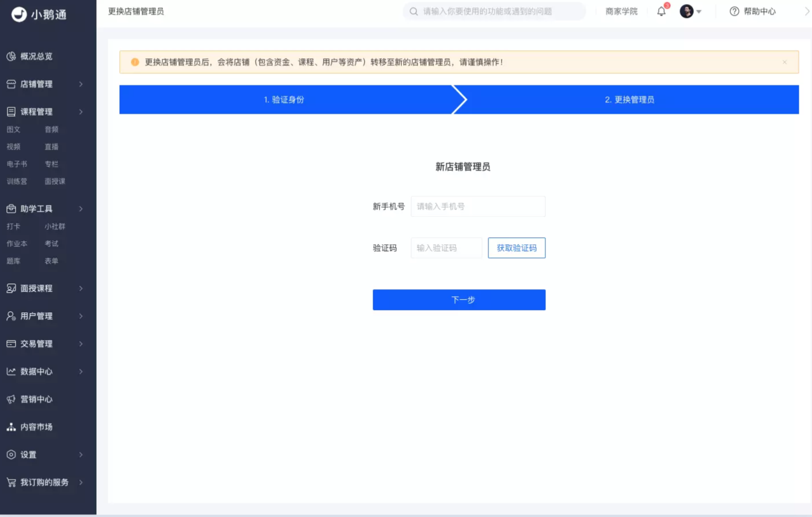Open the 商家学院 link
The width and height of the screenshot is (812, 517).
tap(621, 12)
